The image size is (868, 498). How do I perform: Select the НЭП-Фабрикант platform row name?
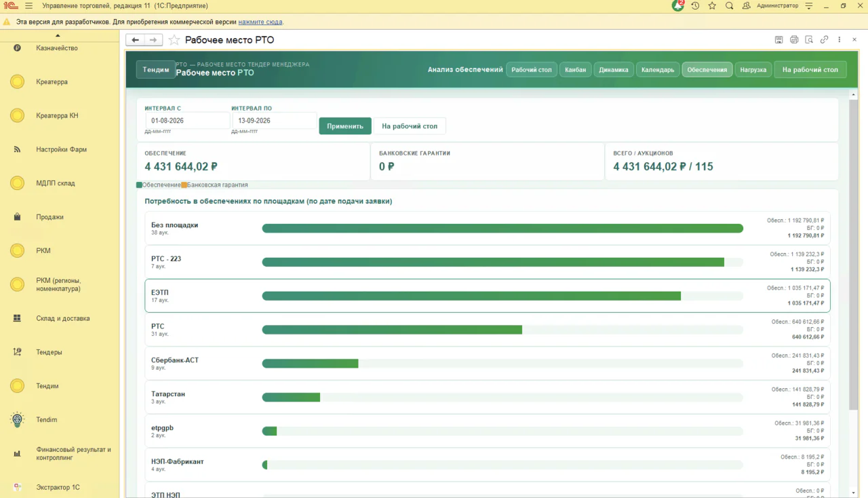(x=178, y=462)
